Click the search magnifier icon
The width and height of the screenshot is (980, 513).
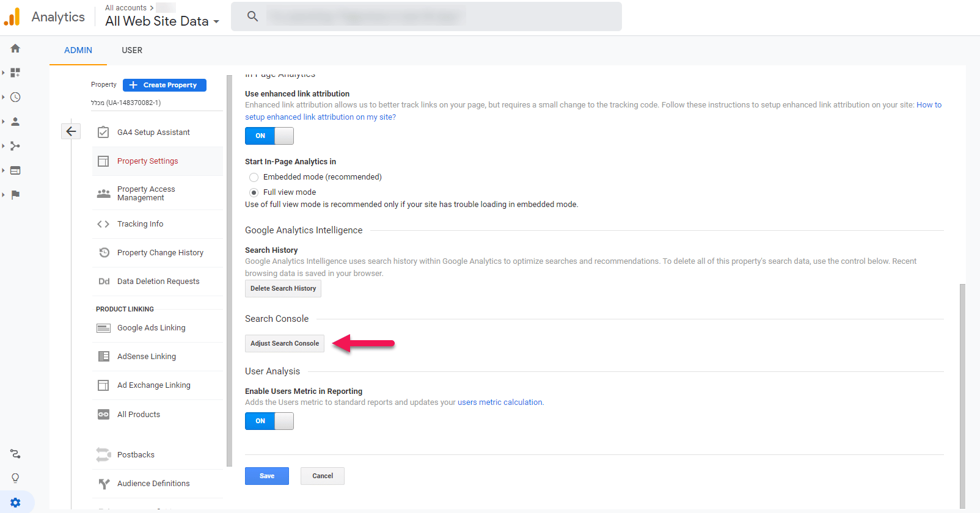(252, 16)
